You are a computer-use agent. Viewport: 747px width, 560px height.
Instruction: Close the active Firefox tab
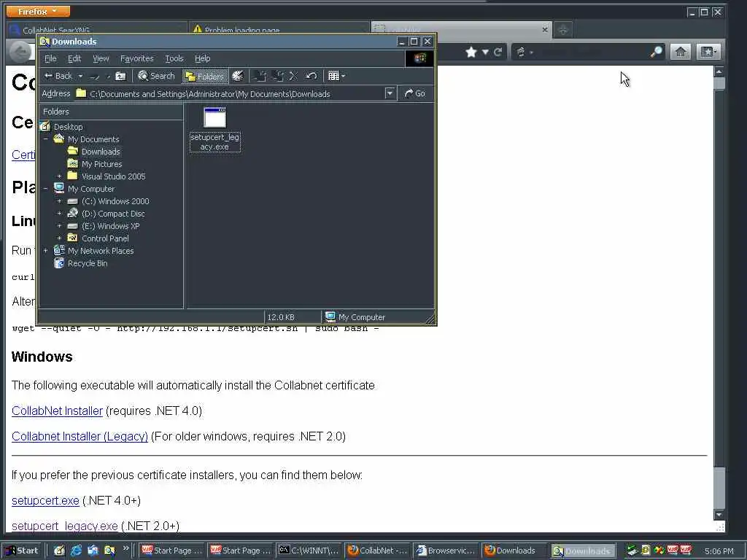pyautogui.click(x=545, y=29)
